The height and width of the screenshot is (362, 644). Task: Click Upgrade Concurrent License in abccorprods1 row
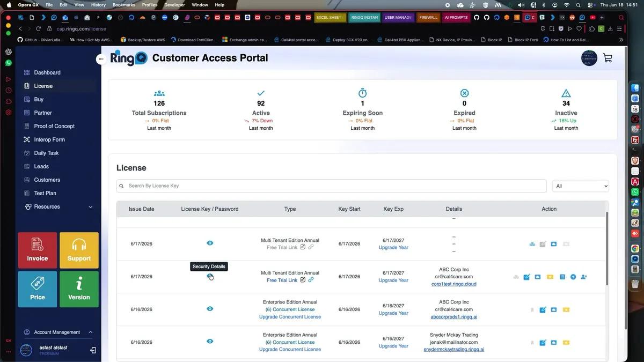coord(290,316)
